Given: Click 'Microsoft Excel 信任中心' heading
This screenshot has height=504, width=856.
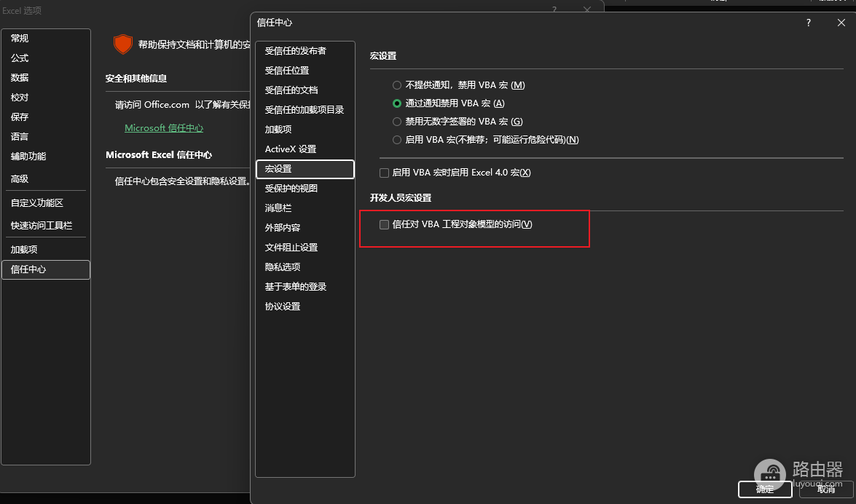Looking at the screenshot, I should coord(159,155).
